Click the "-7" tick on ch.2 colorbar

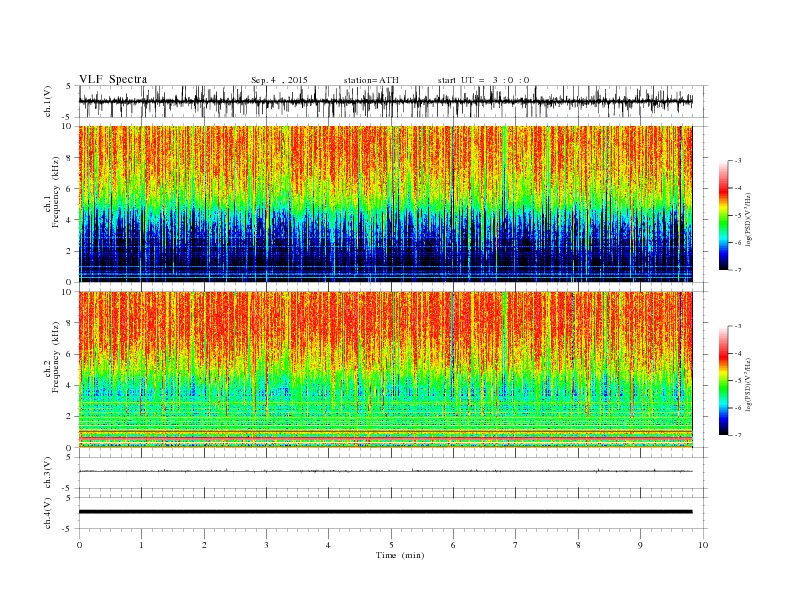(738, 435)
